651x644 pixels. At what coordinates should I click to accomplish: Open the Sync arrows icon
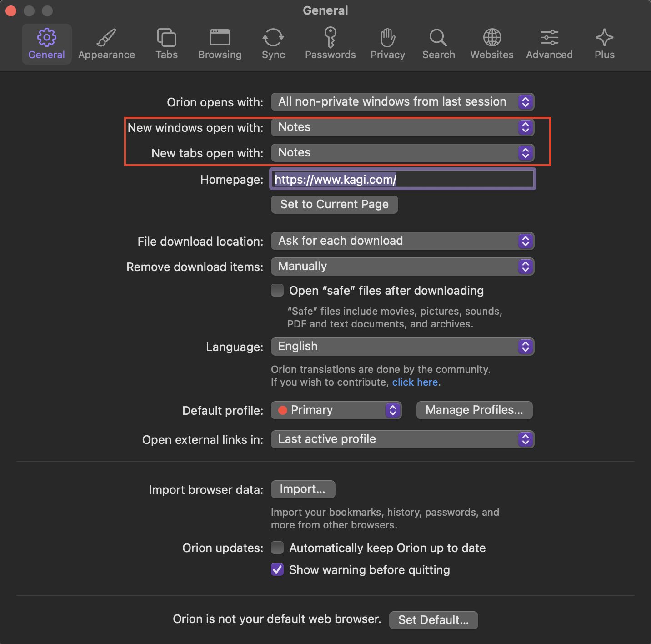tap(273, 38)
